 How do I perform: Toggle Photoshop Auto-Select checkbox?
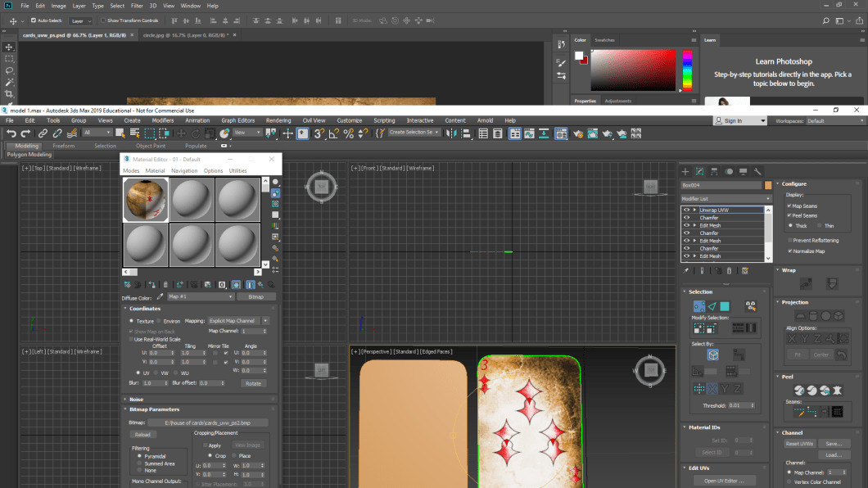coord(34,20)
